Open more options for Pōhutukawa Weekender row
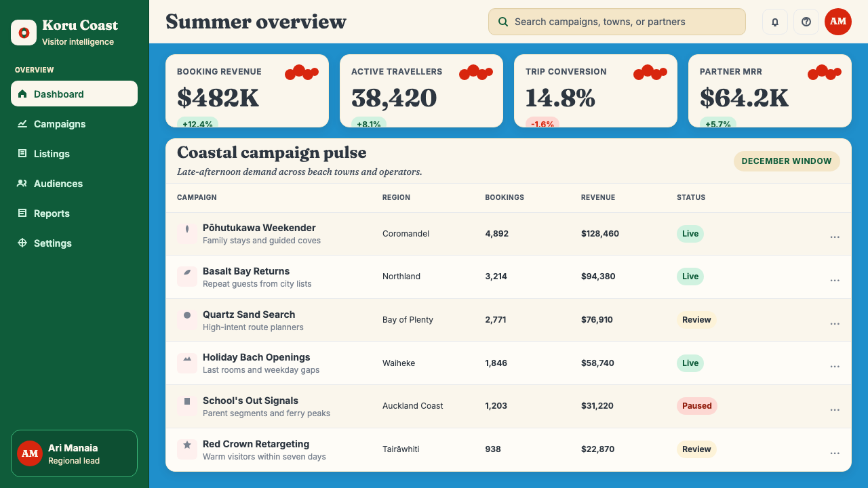The height and width of the screenshot is (488, 868). (835, 237)
